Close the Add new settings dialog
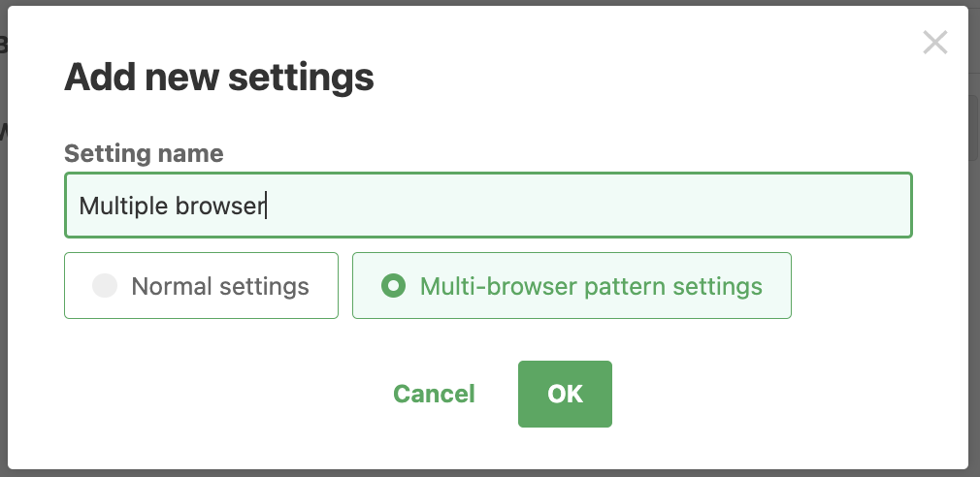Viewport: 980px width, 477px height. [934, 43]
